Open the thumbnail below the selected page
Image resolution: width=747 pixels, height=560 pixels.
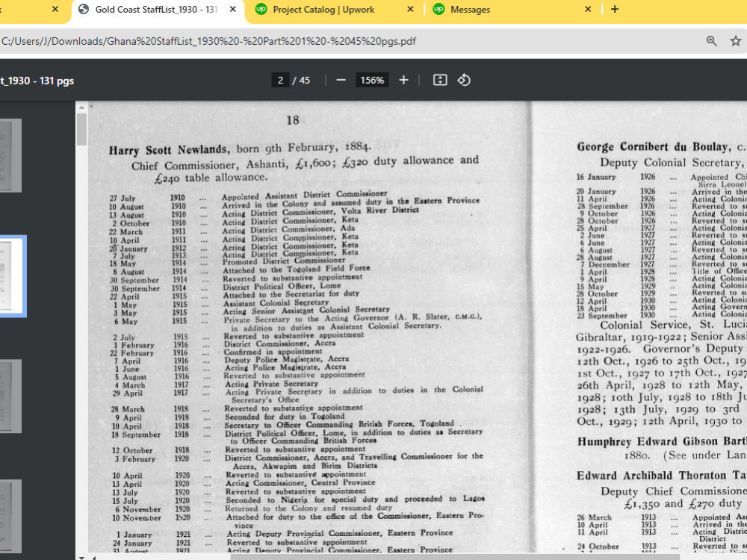[10, 396]
